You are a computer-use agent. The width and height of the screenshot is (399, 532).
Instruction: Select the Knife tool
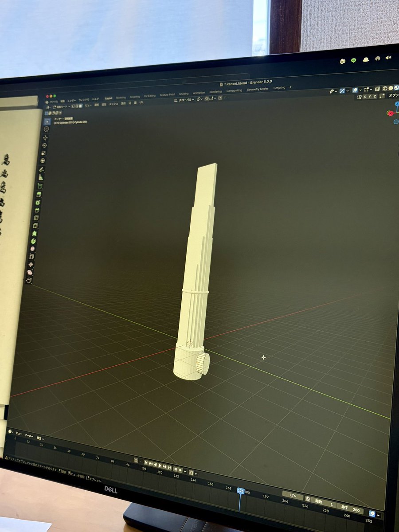point(35,225)
